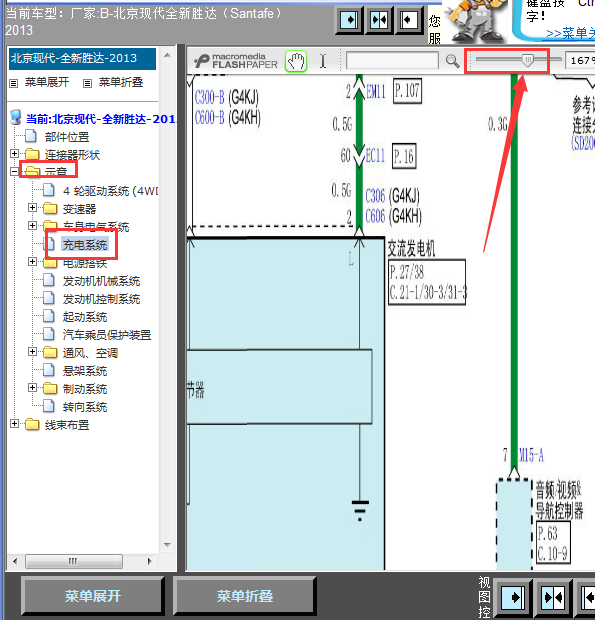The width and height of the screenshot is (595, 620).
Task: Click top view control center-split icon
Action: point(379,19)
